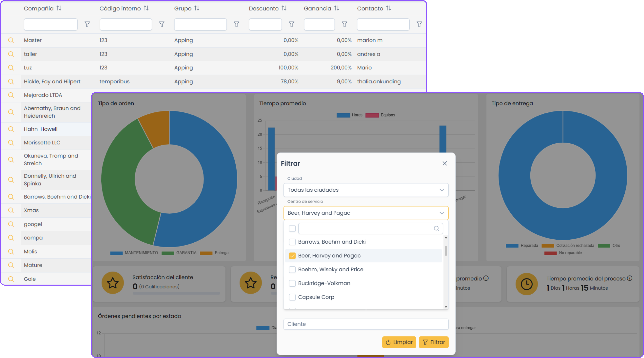Click the MANTENIMIENTO blue legend swatch
The height and width of the screenshot is (358, 644).
tap(116, 253)
